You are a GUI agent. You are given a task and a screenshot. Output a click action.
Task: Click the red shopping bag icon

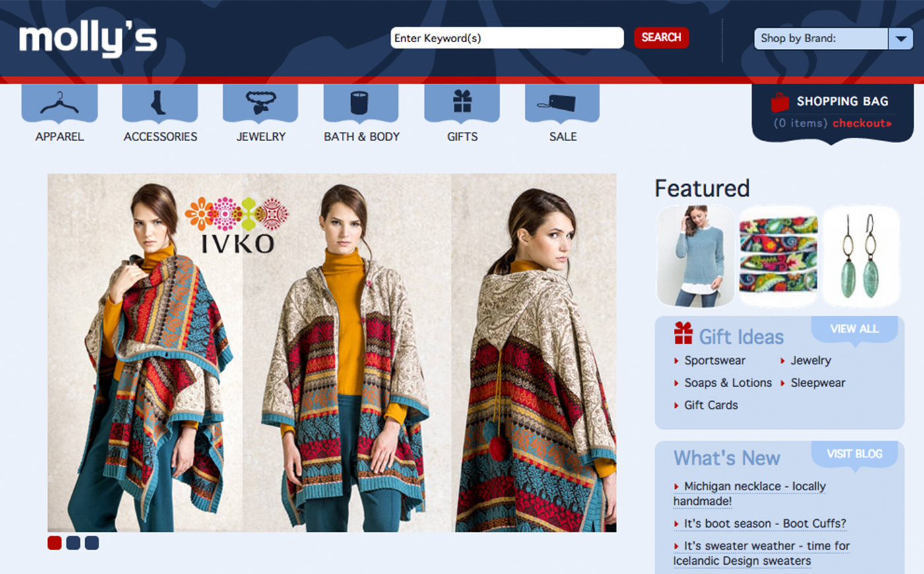780,102
